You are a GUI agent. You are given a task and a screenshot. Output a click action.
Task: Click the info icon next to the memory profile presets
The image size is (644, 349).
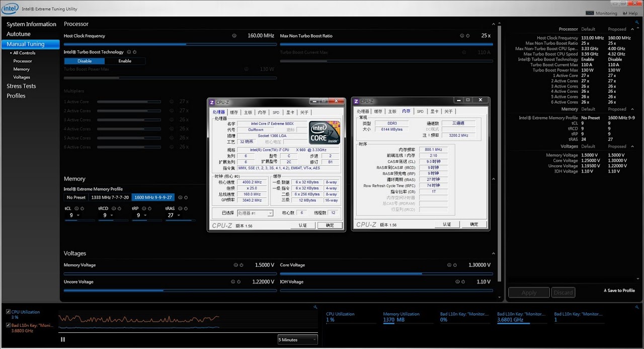(181, 197)
